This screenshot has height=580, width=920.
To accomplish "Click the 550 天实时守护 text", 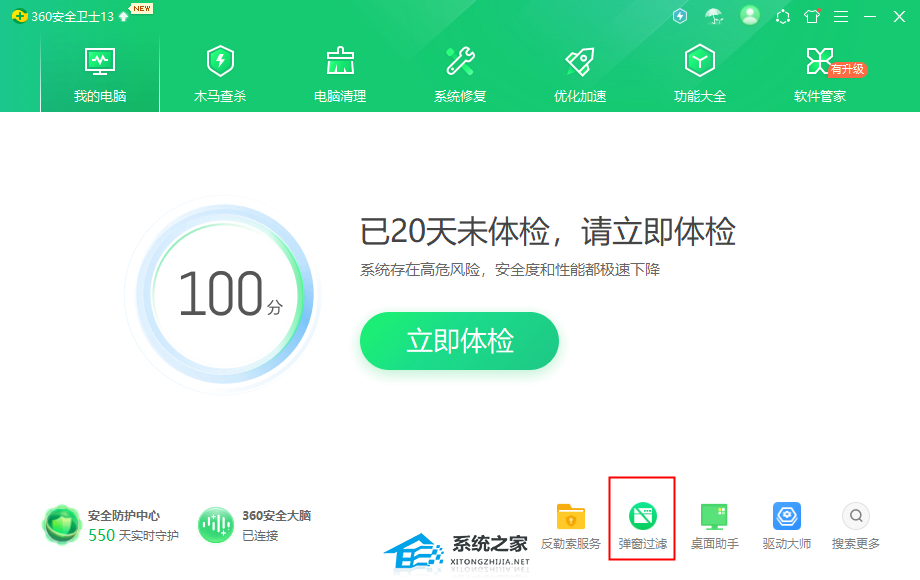I will [x=133, y=535].
